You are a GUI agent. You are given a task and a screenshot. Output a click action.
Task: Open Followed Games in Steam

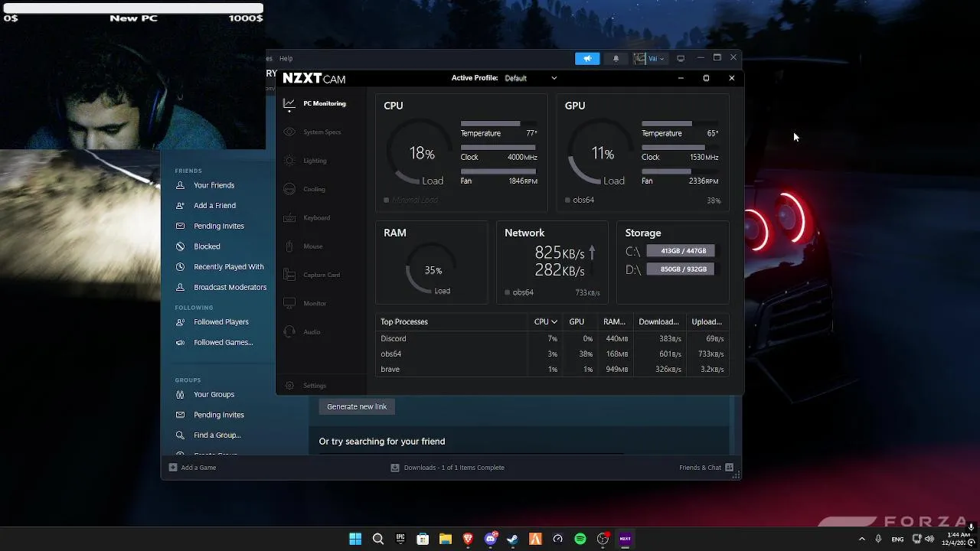223,342
